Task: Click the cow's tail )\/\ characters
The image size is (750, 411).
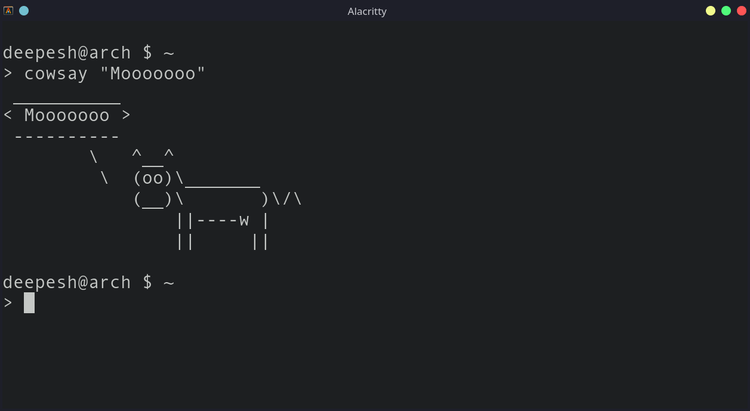Action: pos(281,199)
